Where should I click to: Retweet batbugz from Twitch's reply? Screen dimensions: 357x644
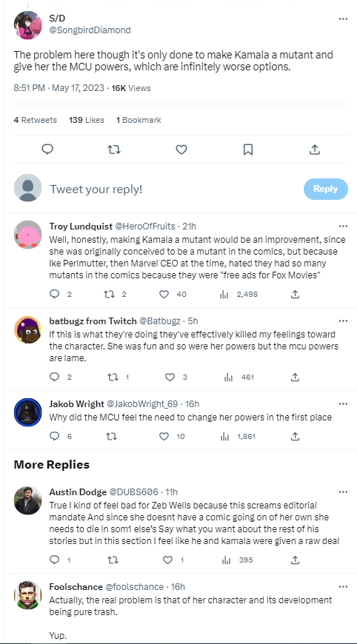click(110, 377)
